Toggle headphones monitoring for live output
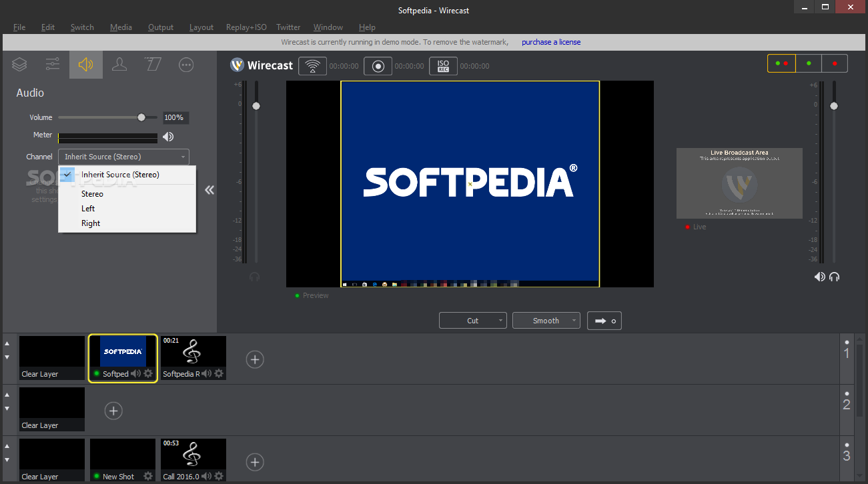868x484 pixels. (834, 277)
